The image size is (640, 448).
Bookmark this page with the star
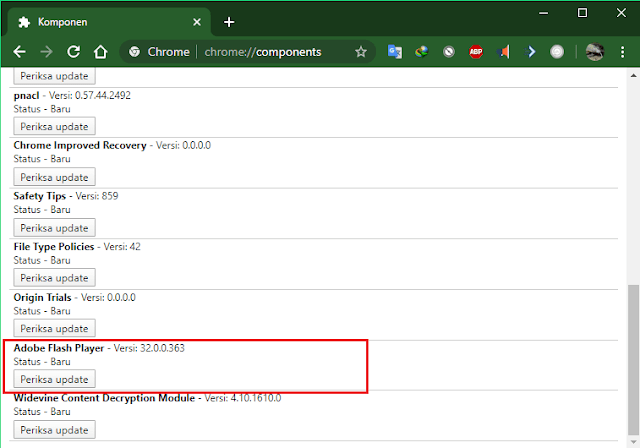pos(361,52)
